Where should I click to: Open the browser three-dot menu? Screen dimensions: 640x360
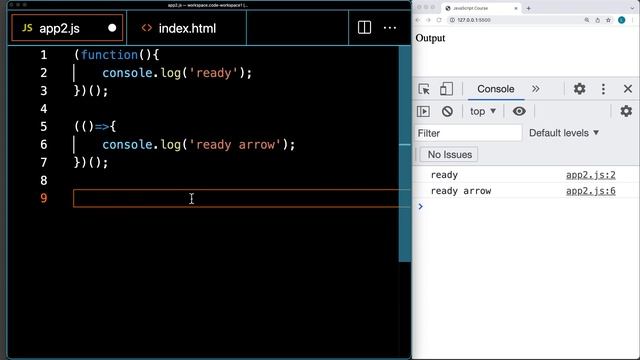click(x=634, y=20)
